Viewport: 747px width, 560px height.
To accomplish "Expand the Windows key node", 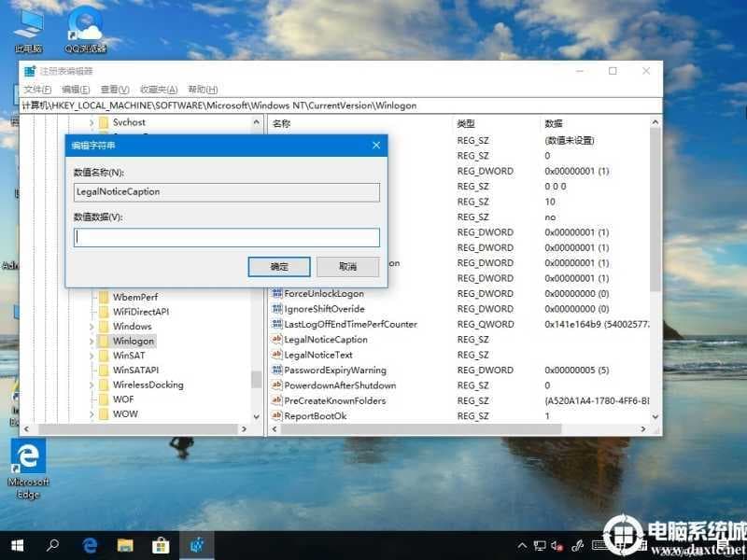I will point(92,327).
